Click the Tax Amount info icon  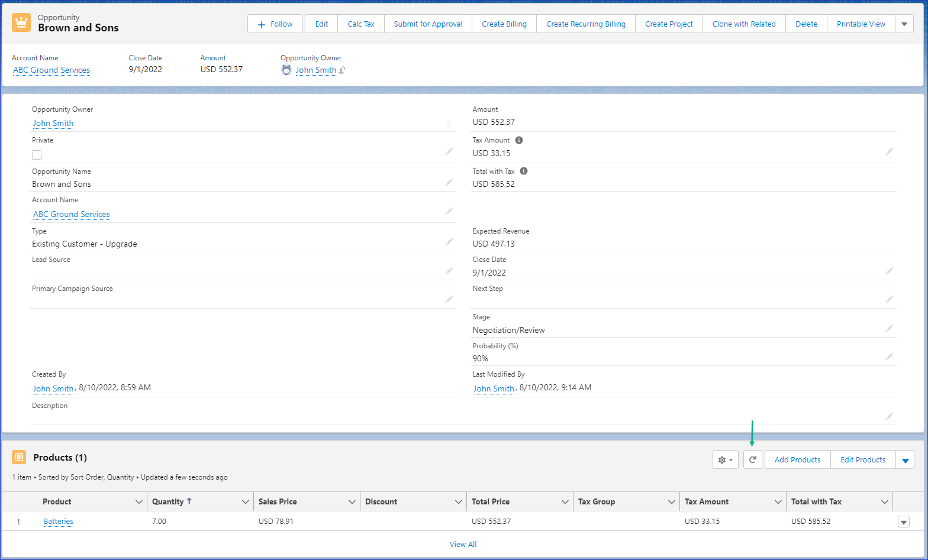coord(519,140)
